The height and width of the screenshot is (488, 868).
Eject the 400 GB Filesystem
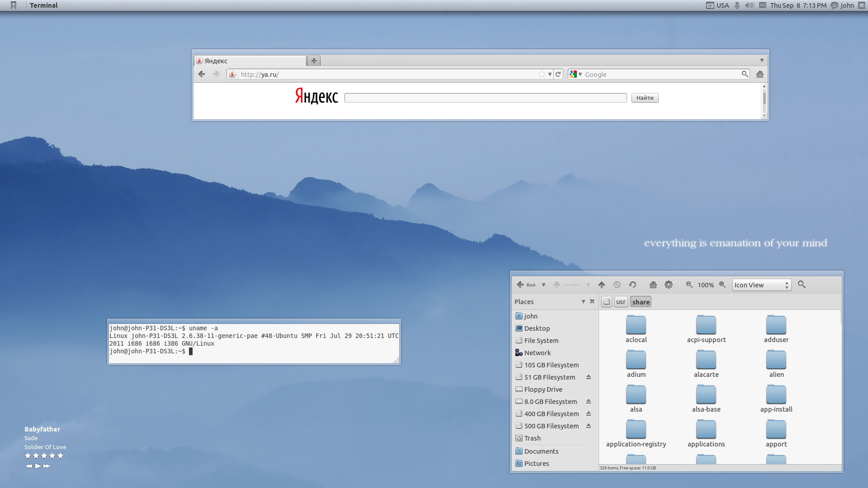tap(589, 413)
